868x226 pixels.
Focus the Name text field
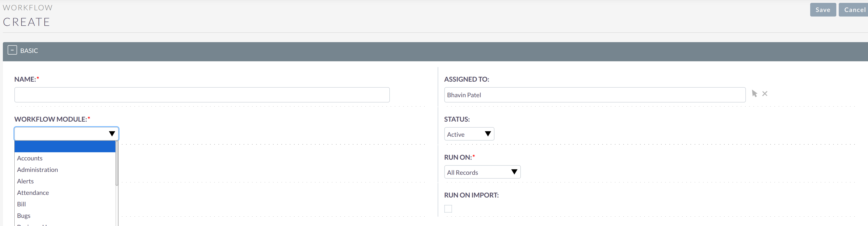[x=202, y=95]
